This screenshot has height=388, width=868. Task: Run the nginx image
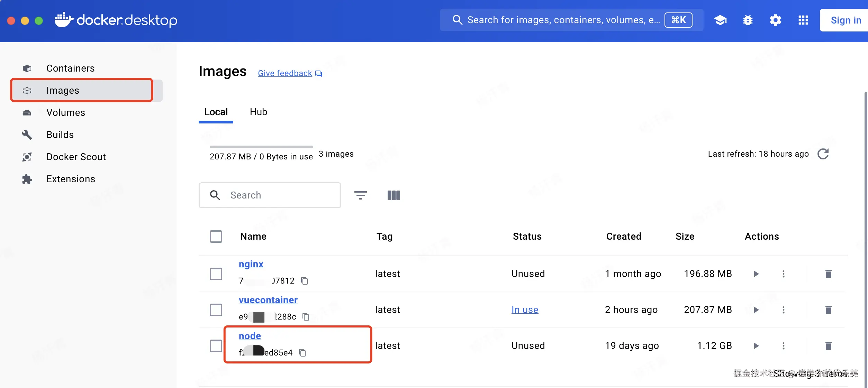(756, 274)
